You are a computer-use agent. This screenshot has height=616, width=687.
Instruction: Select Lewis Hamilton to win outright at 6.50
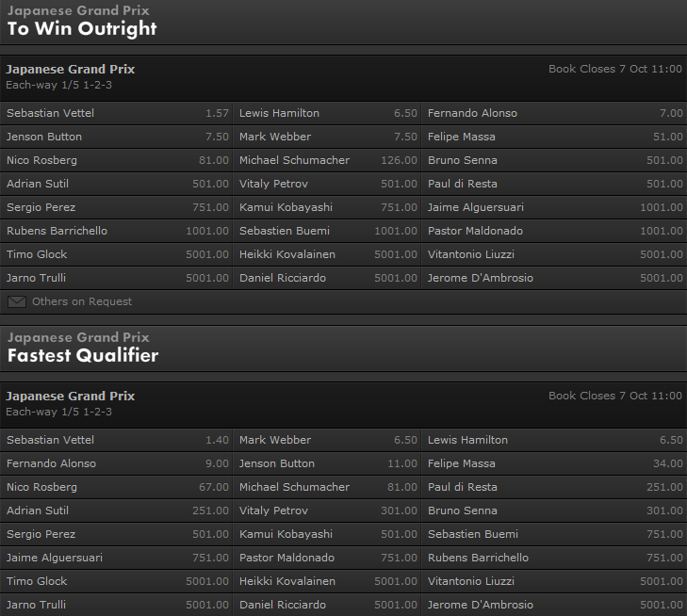327,113
